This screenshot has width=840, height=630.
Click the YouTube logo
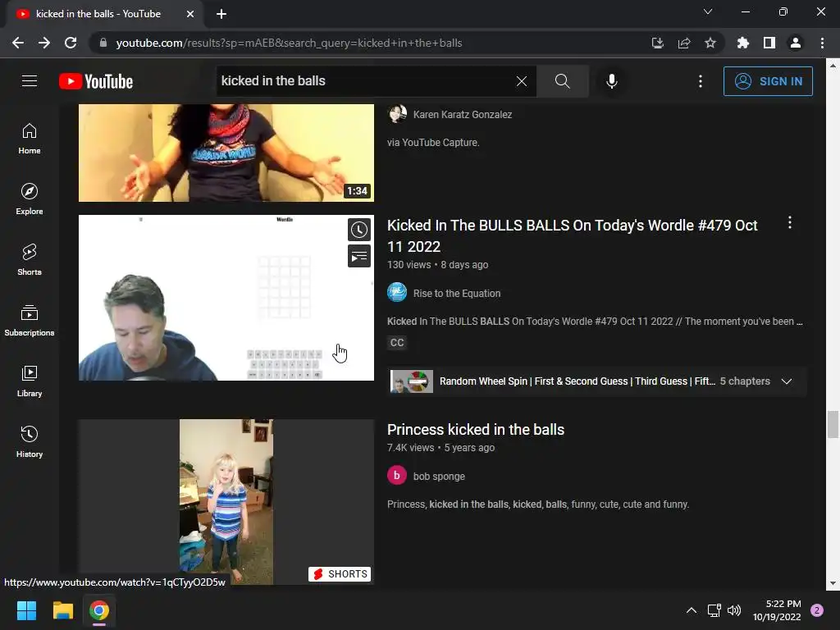(x=96, y=81)
